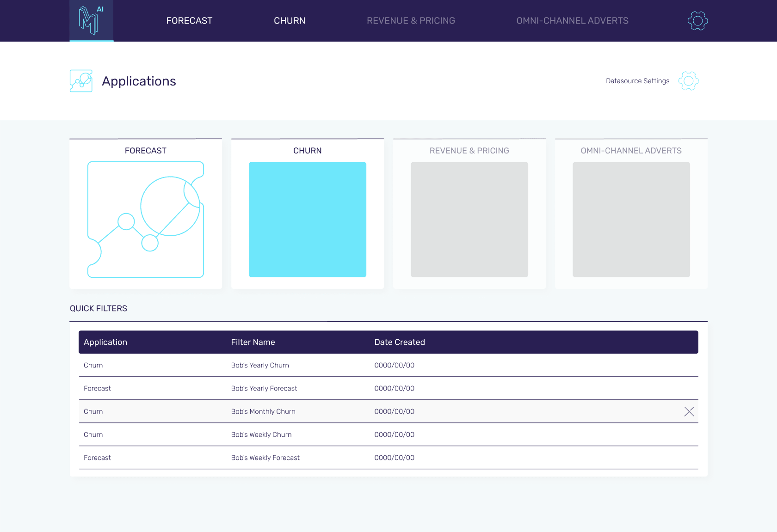Sort by the Application column header
This screenshot has height=532, width=777.
[105, 342]
